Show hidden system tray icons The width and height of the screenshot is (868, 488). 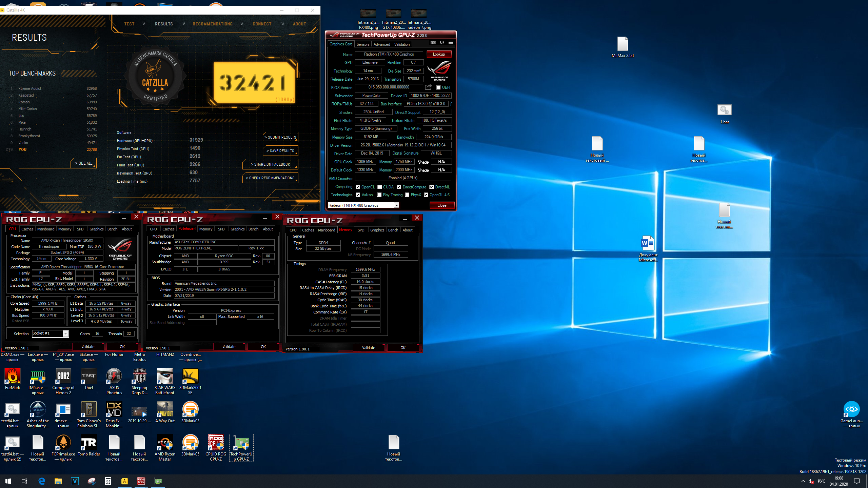803,481
